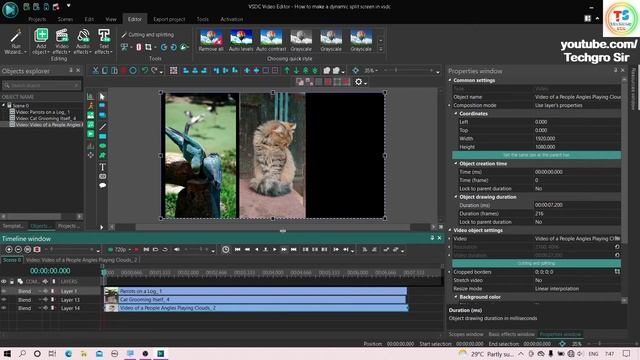
Task: Collapse Scene 0 in the Objects explorer tree
Action: click(x=4, y=105)
